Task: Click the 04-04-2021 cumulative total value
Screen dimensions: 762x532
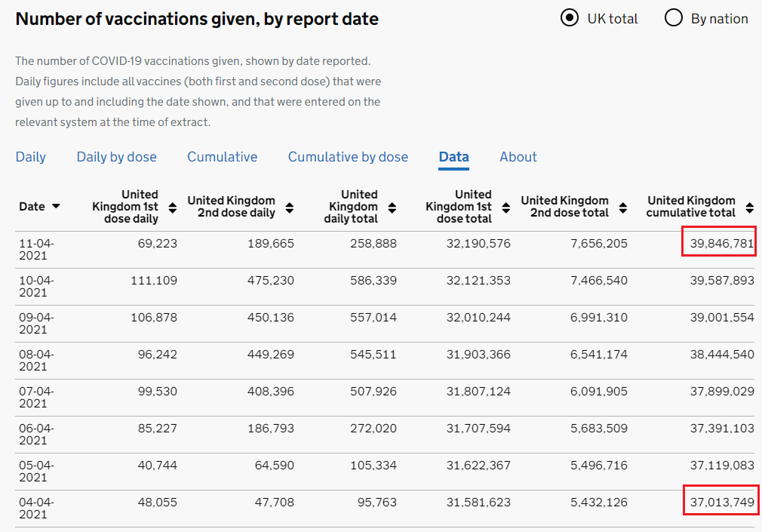Action: [722, 502]
